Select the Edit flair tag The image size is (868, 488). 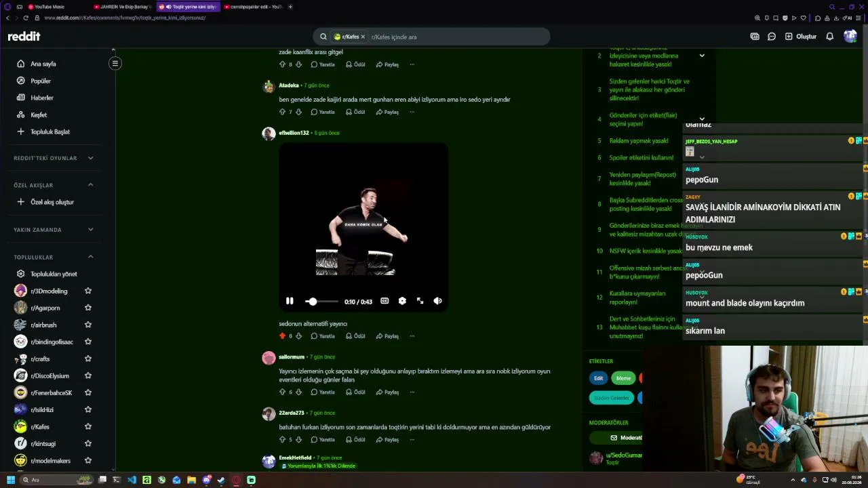tap(598, 378)
